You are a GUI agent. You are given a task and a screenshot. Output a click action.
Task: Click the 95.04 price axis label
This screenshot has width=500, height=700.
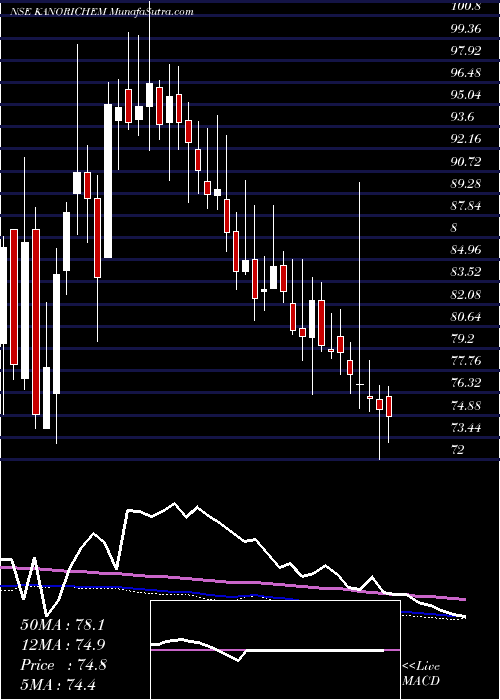click(x=466, y=95)
